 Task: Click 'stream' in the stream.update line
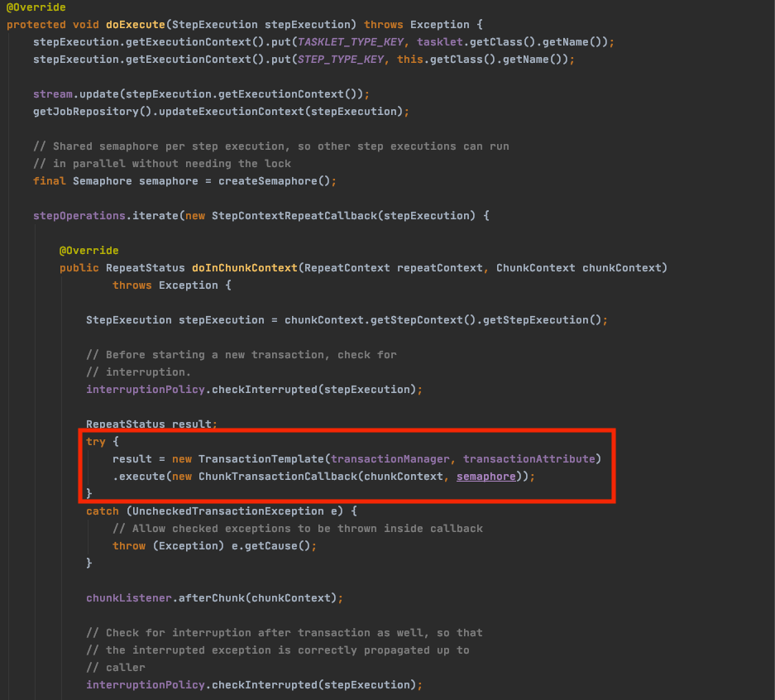(x=53, y=94)
